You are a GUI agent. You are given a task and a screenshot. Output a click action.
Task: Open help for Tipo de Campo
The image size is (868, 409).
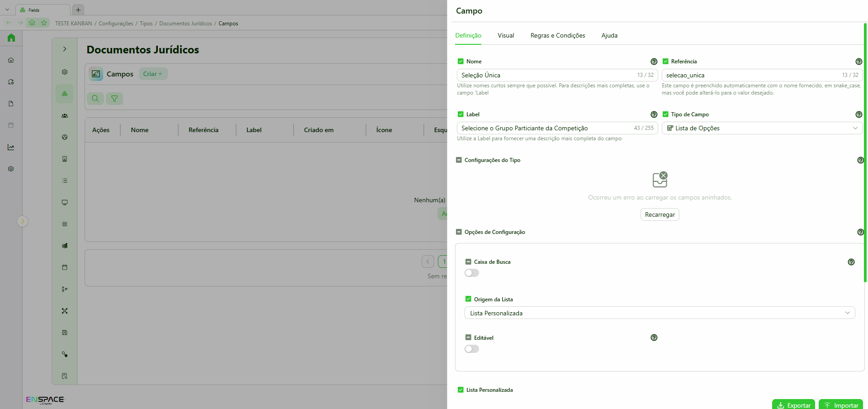[859, 114]
